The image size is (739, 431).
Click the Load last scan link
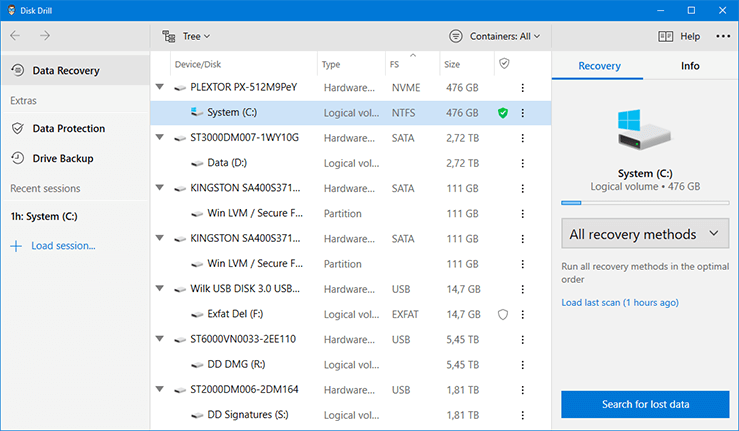tap(620, 303)
